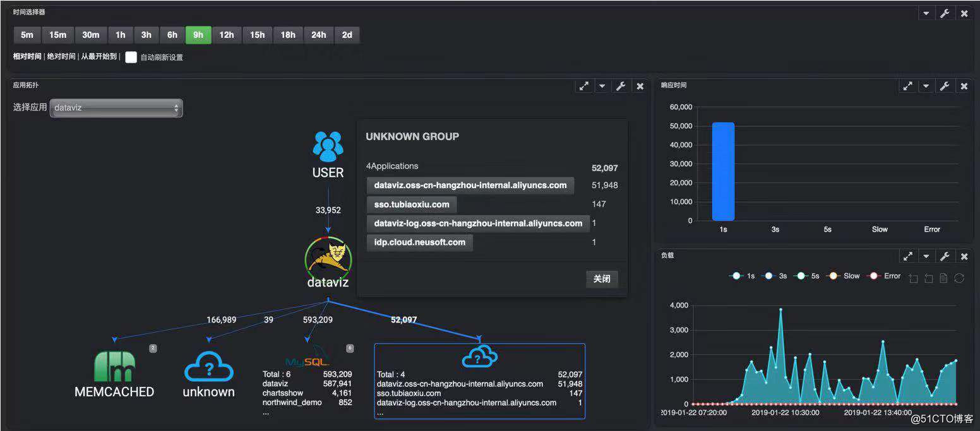Select the 18h time range

tap(288, 35)
